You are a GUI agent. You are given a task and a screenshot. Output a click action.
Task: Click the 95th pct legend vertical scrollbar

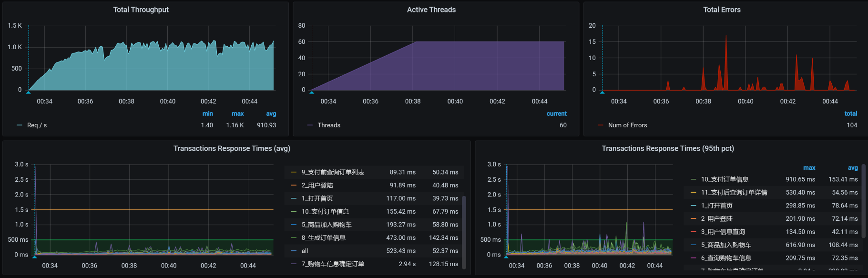[863, 191]
